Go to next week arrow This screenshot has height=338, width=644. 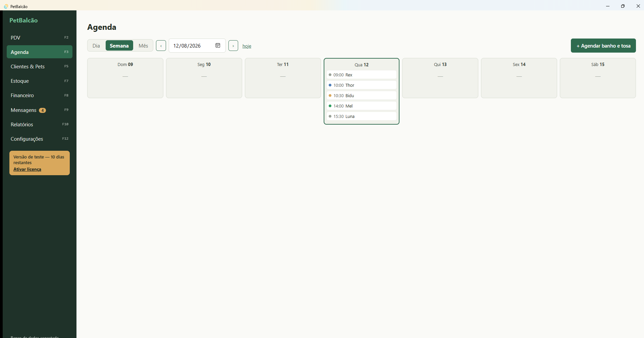[233, 46]
